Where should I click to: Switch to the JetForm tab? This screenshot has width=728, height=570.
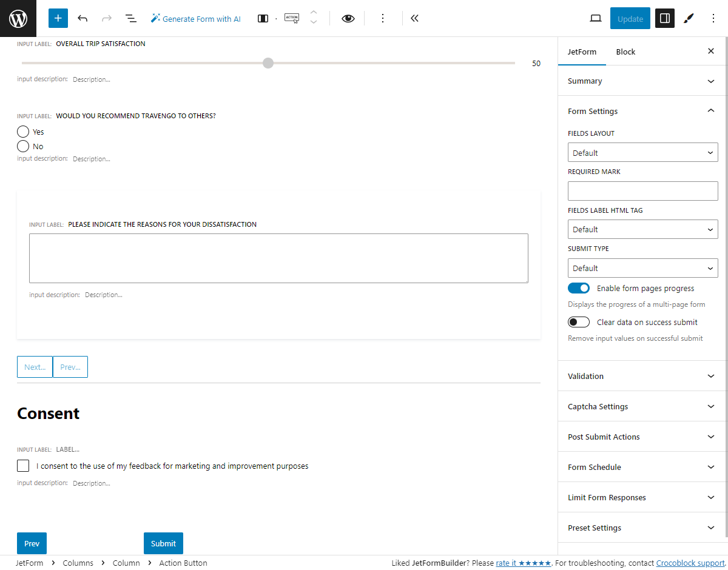point(582,52)
